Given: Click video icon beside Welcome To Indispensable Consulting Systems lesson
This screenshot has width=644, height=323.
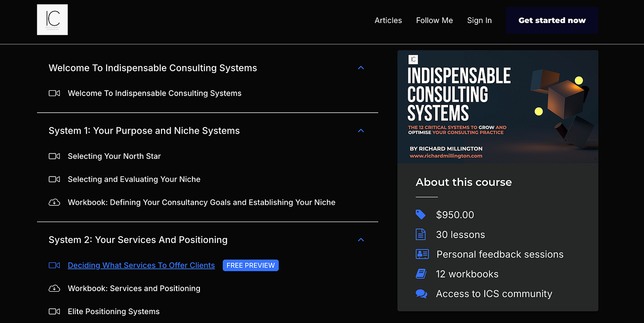Looking at the screenshot, I should [x=54, y=93].
